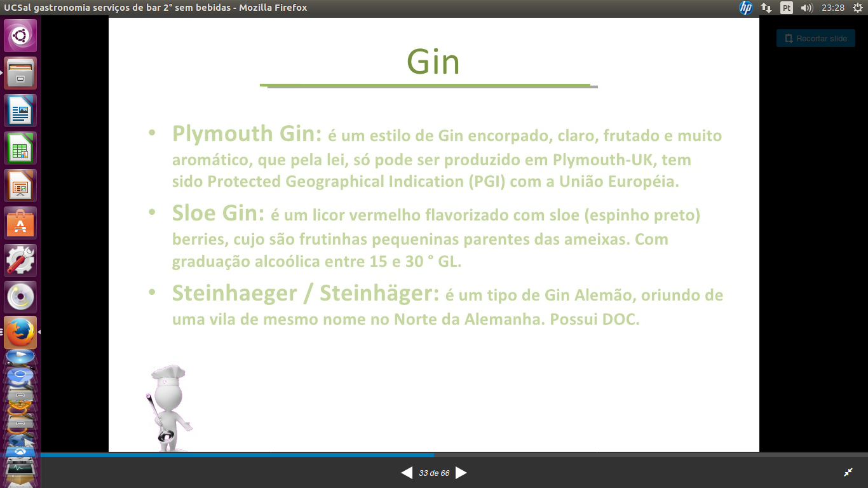Open the sound volume menu

807,8
